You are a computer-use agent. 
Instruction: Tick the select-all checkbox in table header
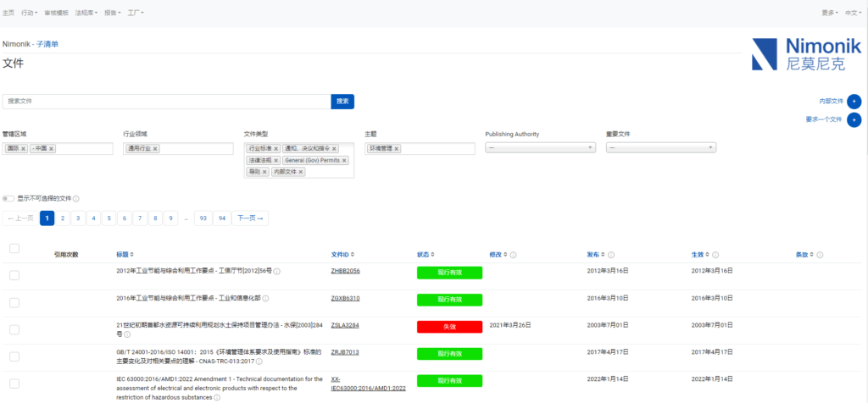pos(14,248)
